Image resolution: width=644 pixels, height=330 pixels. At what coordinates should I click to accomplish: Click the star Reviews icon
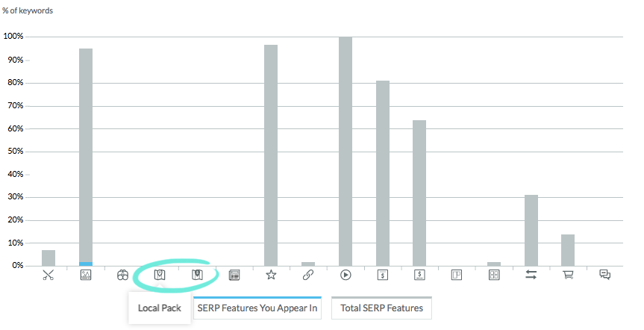coord(271,275)
